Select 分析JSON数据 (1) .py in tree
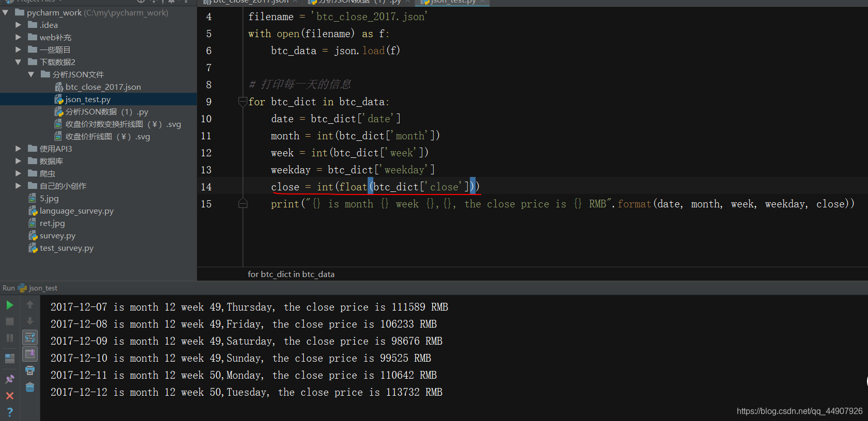This screenshot has width=868, height=421. point(107,112)
